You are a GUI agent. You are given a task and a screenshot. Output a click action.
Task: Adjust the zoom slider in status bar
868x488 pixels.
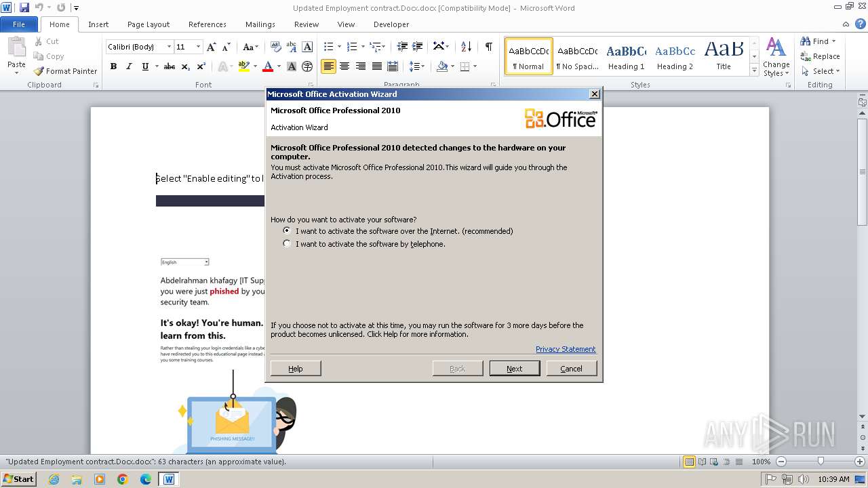[x=820, y=462]
